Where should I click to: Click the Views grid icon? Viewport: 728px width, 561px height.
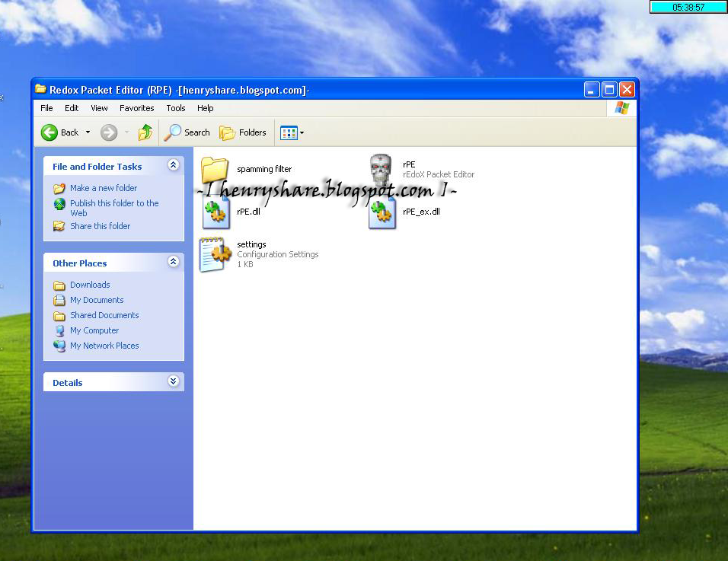click(x=289, y=132)
